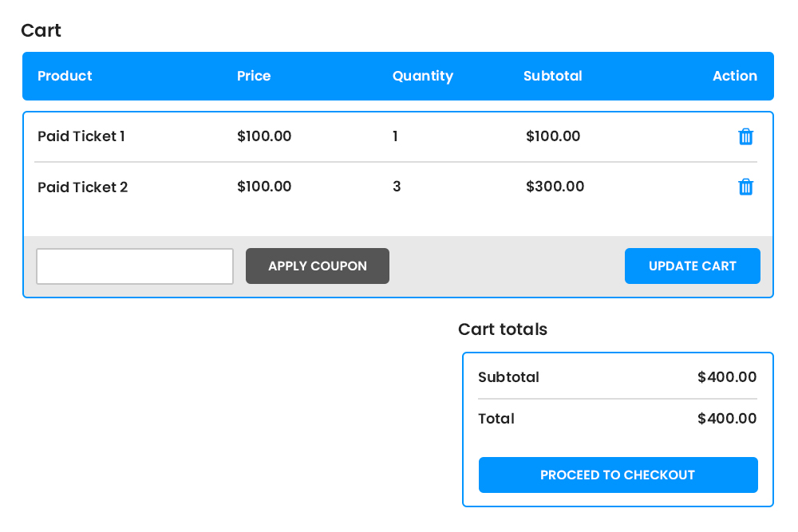Screen dimensions: 798x532
Task: Click the Quantity column header
Action: (423, 77)
